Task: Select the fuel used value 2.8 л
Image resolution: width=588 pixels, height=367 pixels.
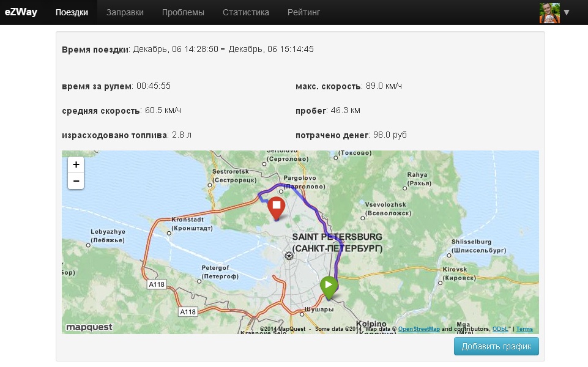Action: click(x=182, y=135)
